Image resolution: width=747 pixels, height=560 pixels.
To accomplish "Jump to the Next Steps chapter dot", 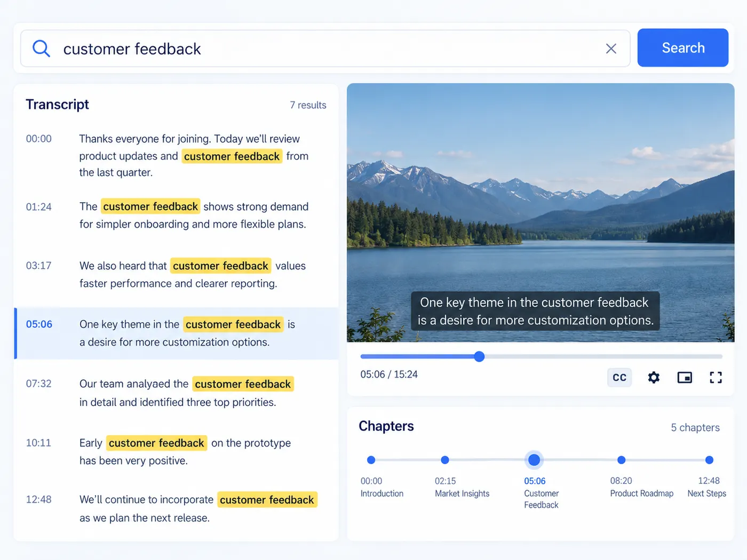I will click(709, 460).
